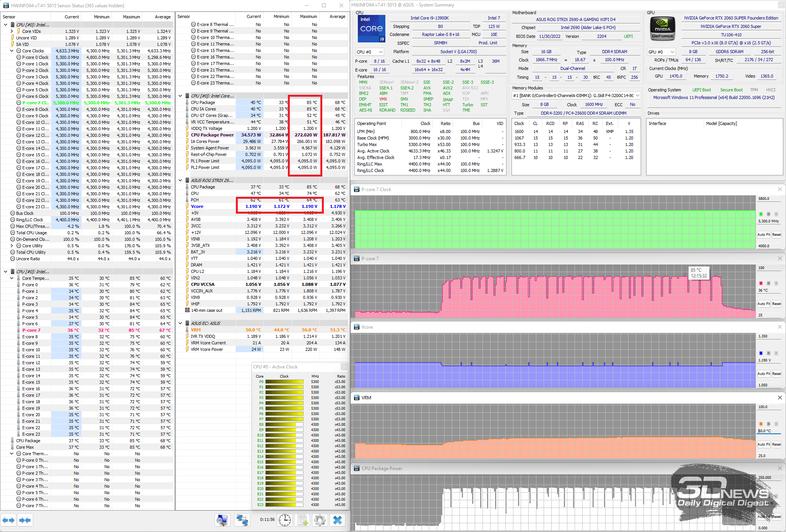The image size is (786, 532).
Task: Expand the Core VIDs tree node
Action: pos(12,31)
